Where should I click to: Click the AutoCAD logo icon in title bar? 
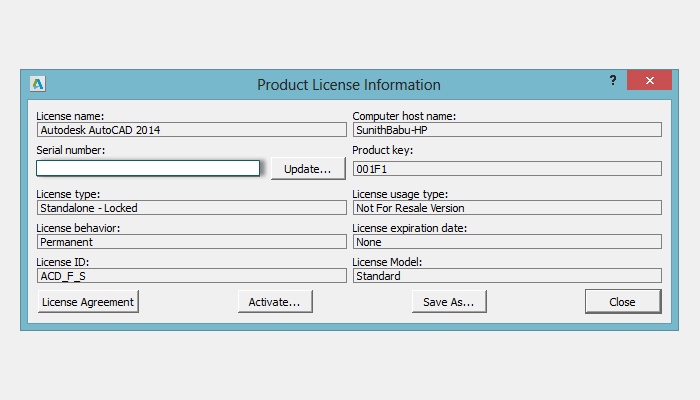point(38,83)
